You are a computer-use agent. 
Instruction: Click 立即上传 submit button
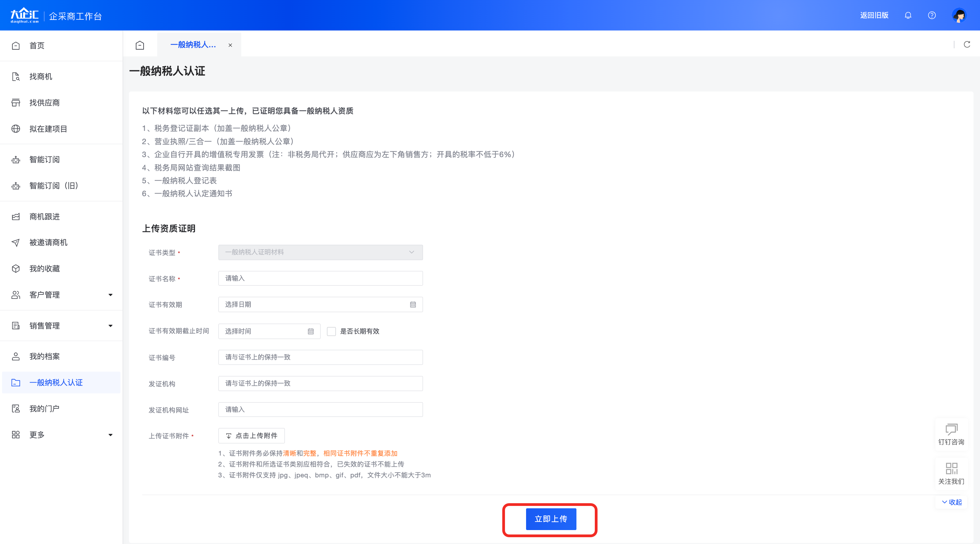pos(551,519)
